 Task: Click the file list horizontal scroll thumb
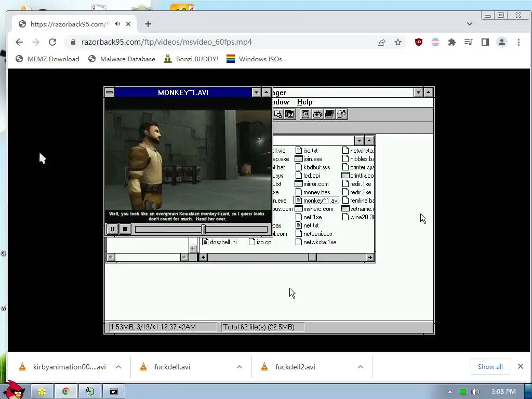click(x=312, y=258)
